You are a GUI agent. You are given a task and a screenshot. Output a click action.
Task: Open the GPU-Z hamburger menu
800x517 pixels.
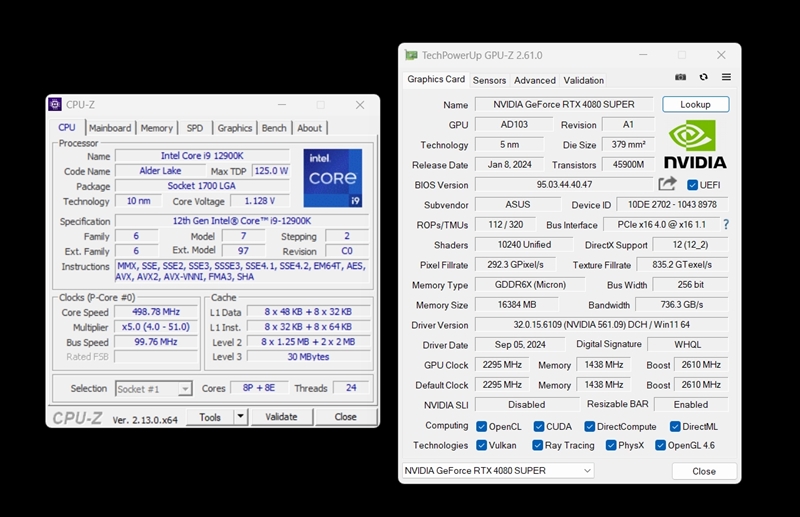(x=726, y=77)
